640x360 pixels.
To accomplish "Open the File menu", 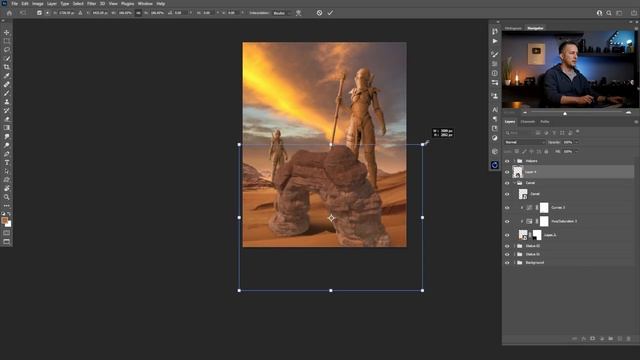I will [14, 4].
